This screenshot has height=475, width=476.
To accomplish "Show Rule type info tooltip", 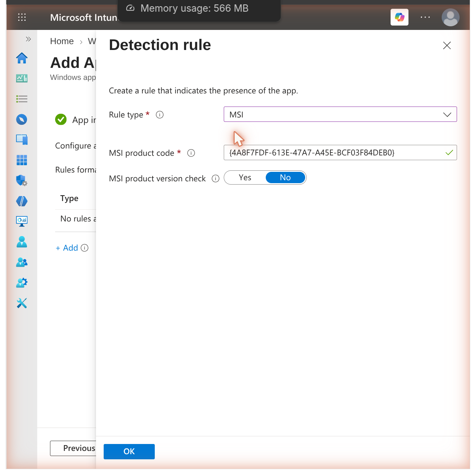I will 160,115.
